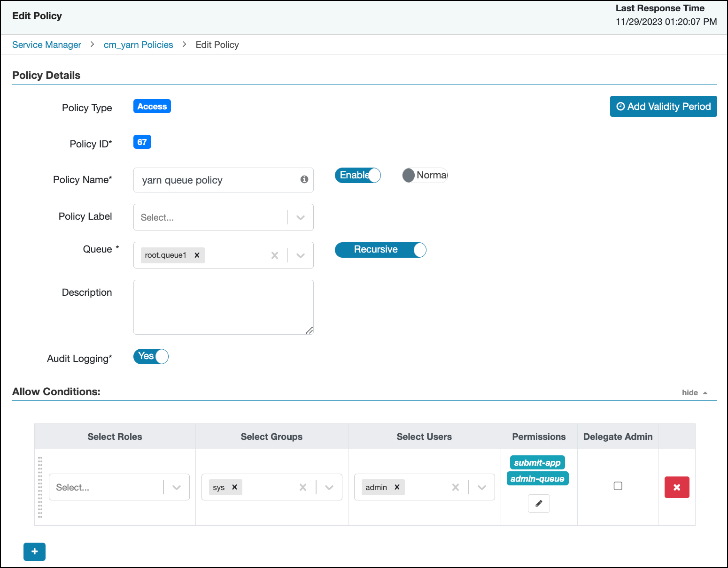728x568 pixels.
Task: Click the pencil icon to edit permissions
Action: (539, 504)
